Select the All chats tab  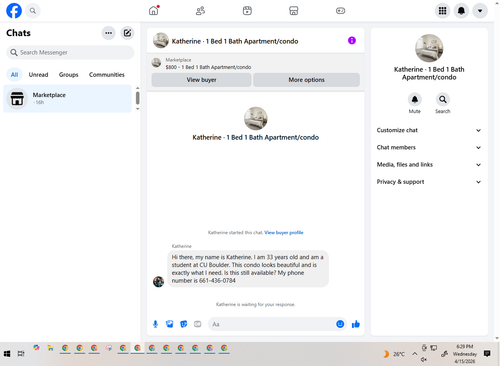(14, 75)
